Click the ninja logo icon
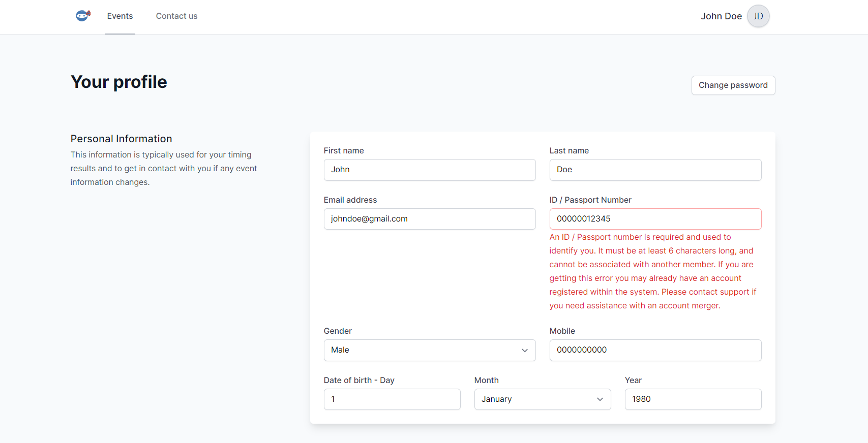This screenshot has width=868, height=443. click(x=83, y=16)
